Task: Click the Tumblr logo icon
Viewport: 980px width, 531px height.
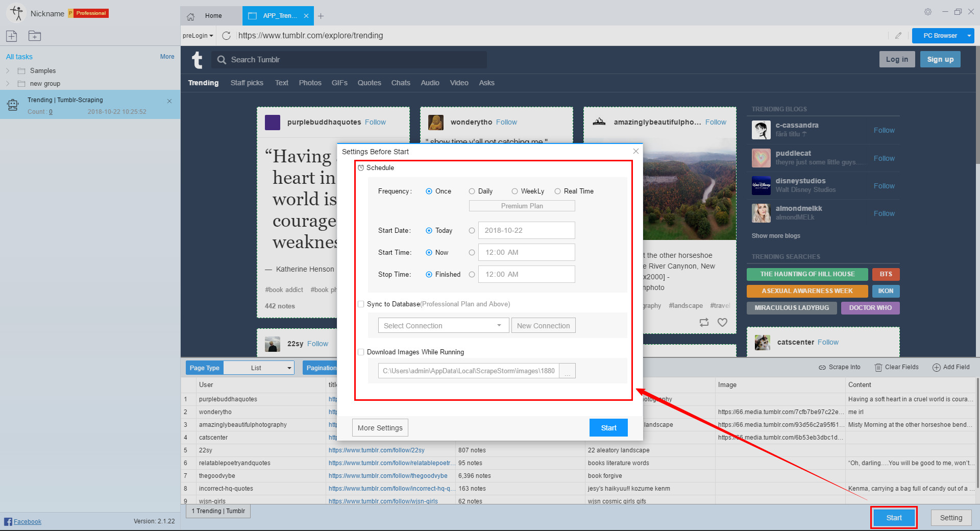Action: coord(197,60)
